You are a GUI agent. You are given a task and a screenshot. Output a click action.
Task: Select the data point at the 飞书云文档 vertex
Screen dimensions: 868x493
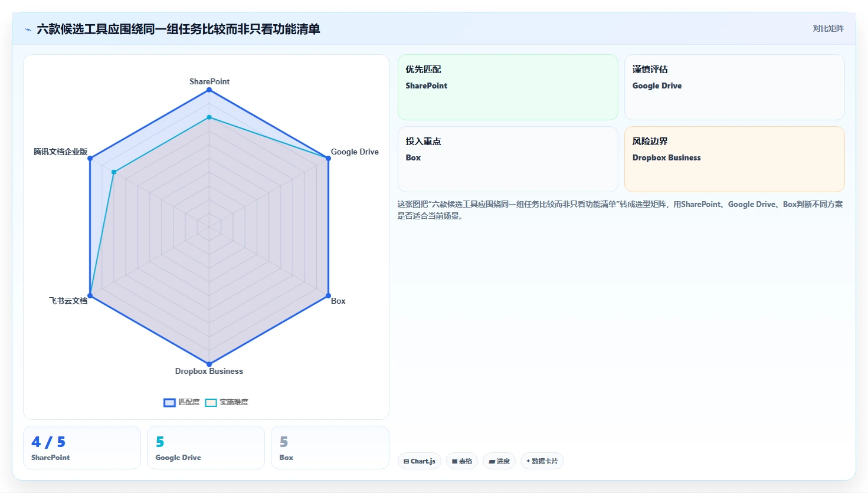click(x=90, y=295)
